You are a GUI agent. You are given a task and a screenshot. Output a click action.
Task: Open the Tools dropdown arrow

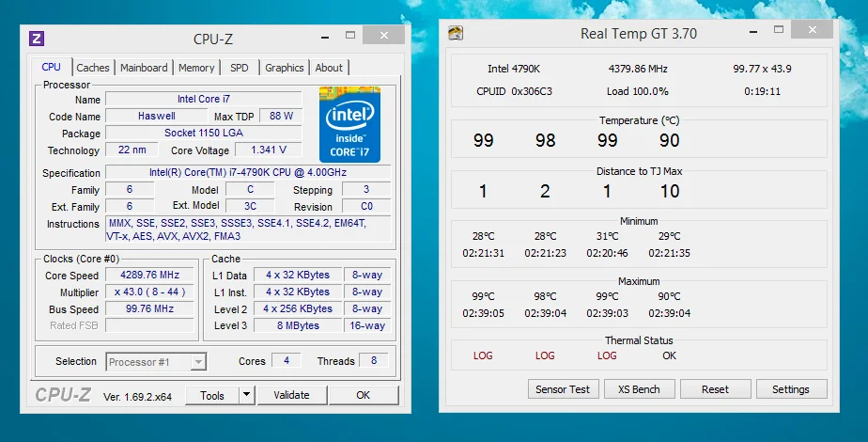tap(247, 395)
